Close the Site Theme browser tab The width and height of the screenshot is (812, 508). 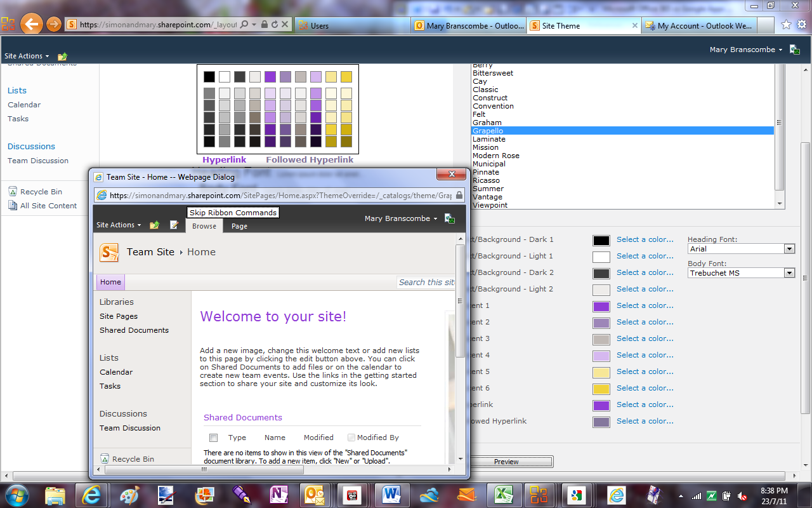(634, 25)
